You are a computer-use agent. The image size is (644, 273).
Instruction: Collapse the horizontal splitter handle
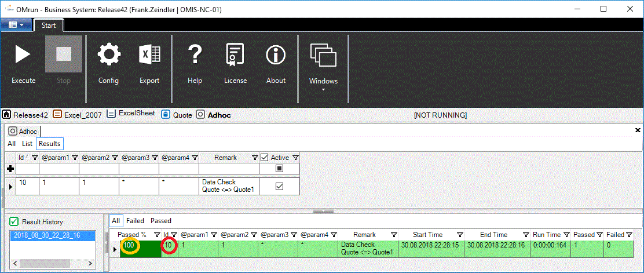(323, 212)
